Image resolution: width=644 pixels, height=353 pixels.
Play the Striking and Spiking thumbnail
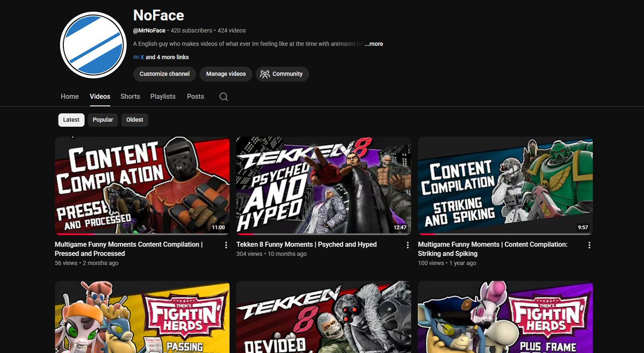(x=505, y=185)
